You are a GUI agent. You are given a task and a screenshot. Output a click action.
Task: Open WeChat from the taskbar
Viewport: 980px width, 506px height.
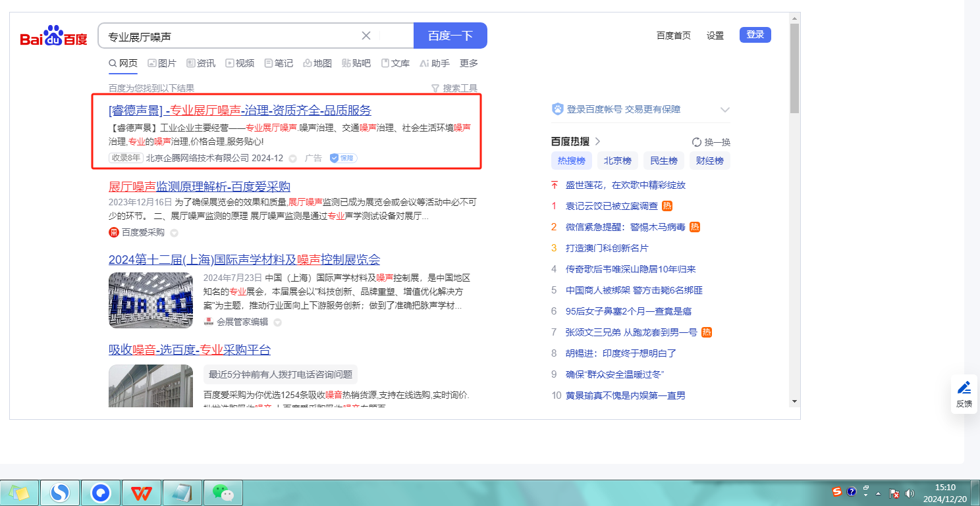223,492
